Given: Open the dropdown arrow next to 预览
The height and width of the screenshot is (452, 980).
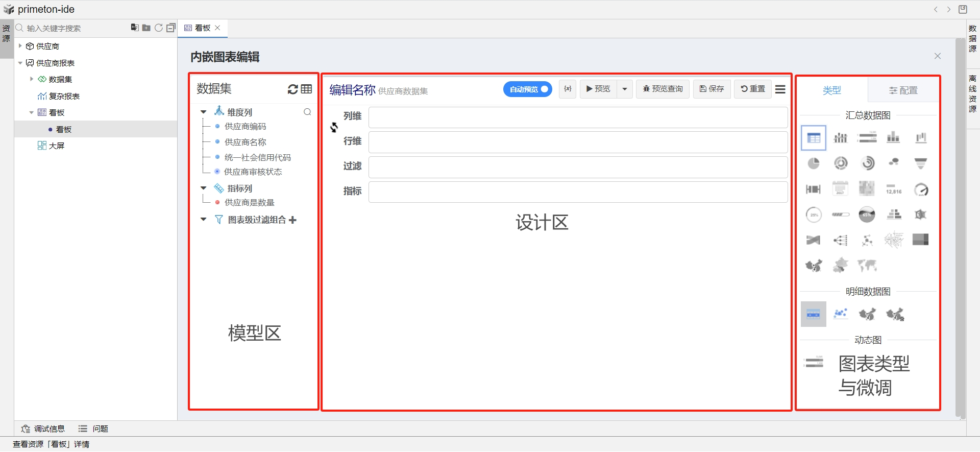Looking at the screenshot, I should coord(625,89).
